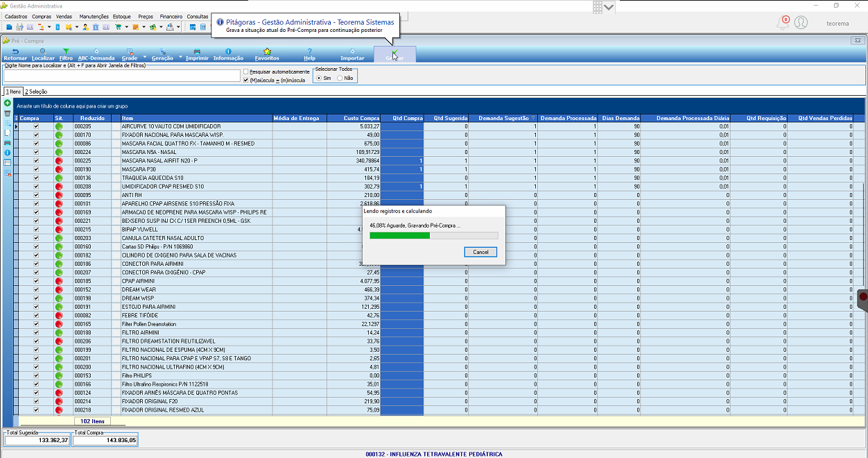Click the shopping cart icon in main toolbar
Image resolution: width=868 pixels, height=458 pixels.
pos(118,27)
